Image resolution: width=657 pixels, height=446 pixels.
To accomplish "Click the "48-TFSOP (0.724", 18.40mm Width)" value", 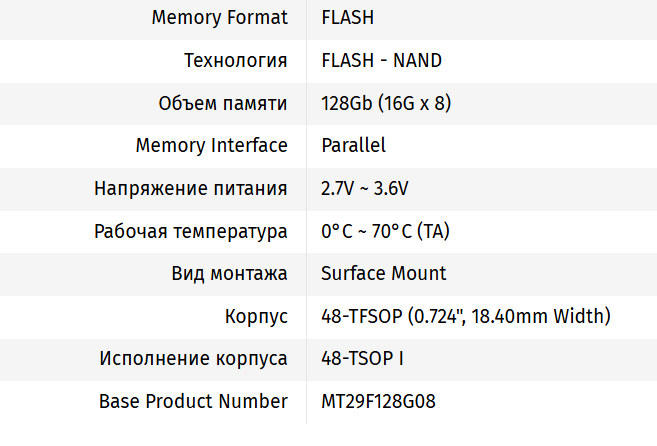I will pos(465,316).
